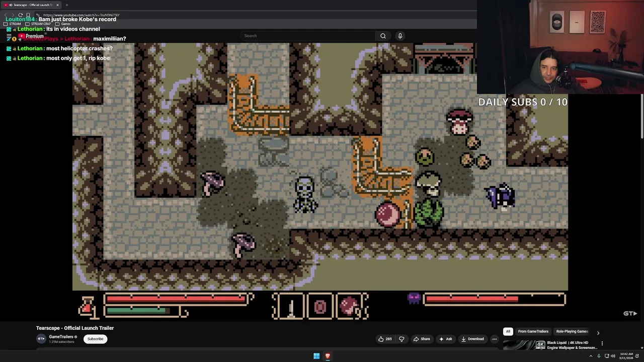This screenshot has width=644, height=362.
Task: Click the Tearscape - Official Launch Trailer title
Action: [75, 328]
